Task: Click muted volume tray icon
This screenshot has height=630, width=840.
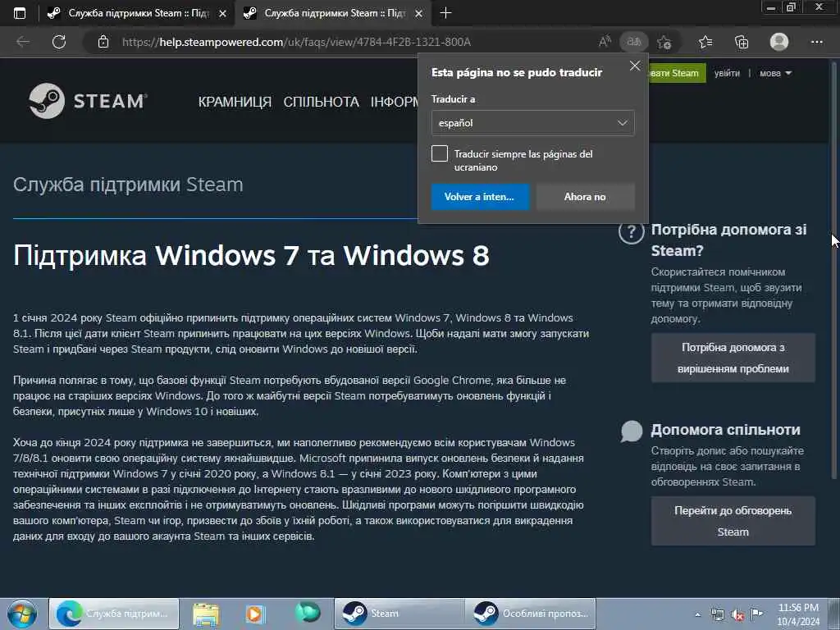Action: (x=737, y=615)
